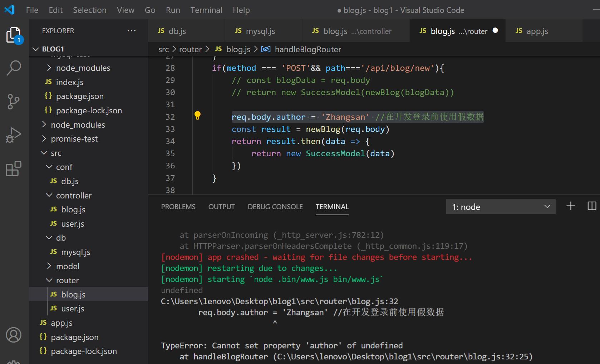Viewport: 600px width, 364px height.
Task: Collapse the db folder
Action: [49, 237]
